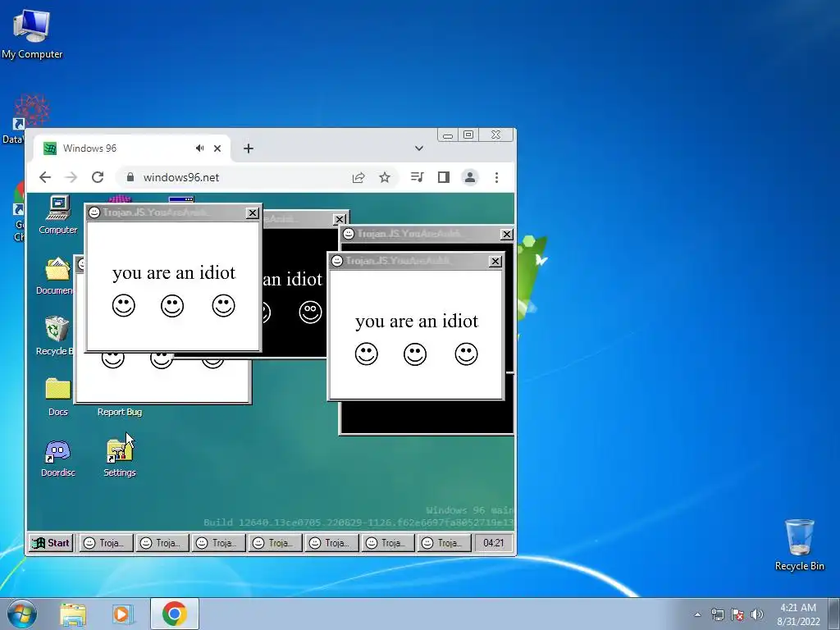Select the second Troja taskbar item
This screenshot has width=840, height=630.
pos(162,543)
